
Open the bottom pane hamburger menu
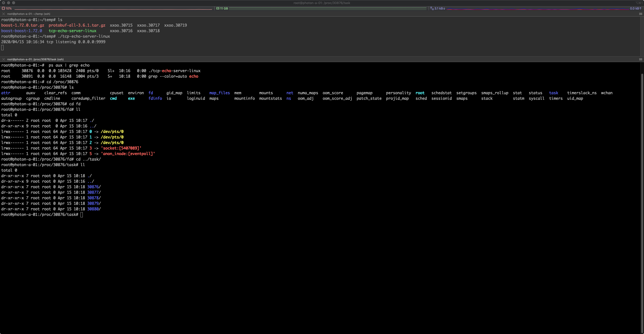641,59
